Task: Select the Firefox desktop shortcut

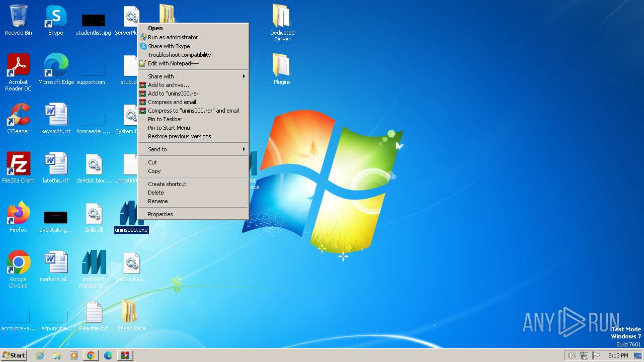Action: [x=18, y=217]
